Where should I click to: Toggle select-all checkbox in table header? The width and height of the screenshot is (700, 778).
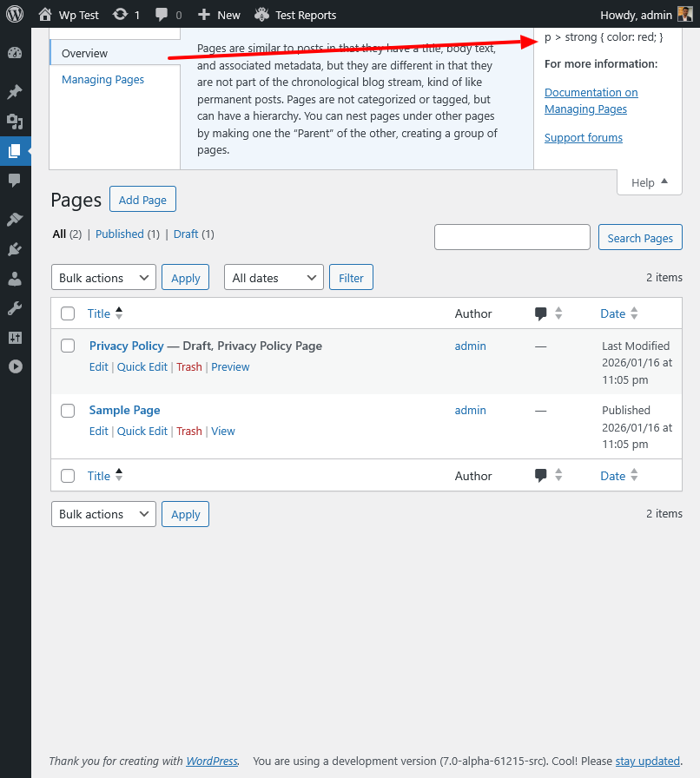(68, 313)
